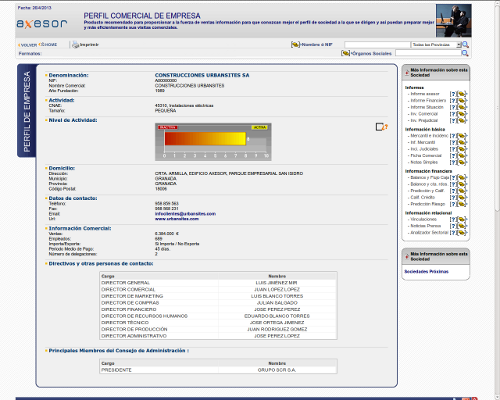Open the help icon for Informe Situación
Image resolution: width=500 pixels, height=400 pixels.
click(453, 107)
